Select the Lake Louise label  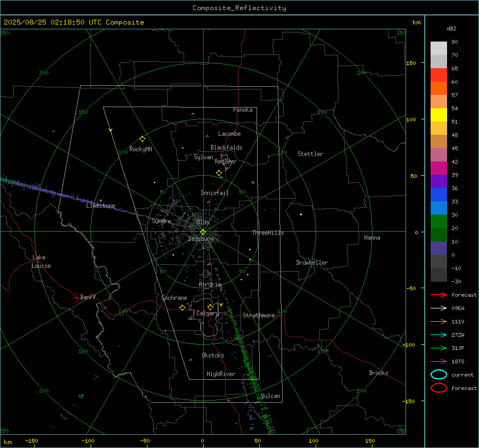tap(41, 262)
